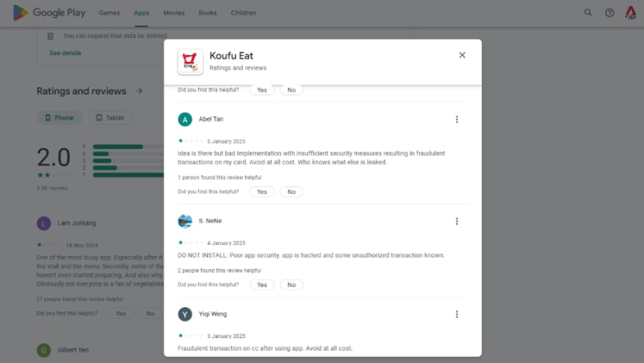
Task: Click No under S. NeNe's review
Action: (x=292, y=285)
